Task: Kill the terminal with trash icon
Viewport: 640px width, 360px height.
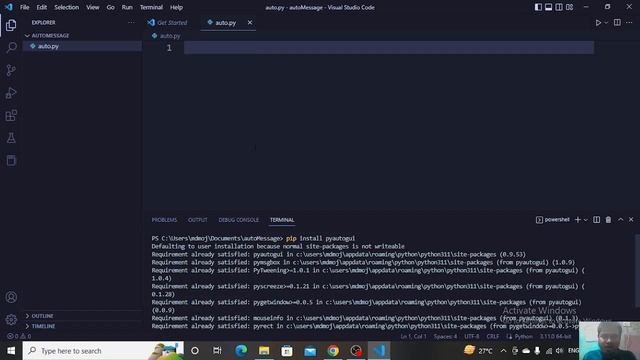Action: (608, 220)
